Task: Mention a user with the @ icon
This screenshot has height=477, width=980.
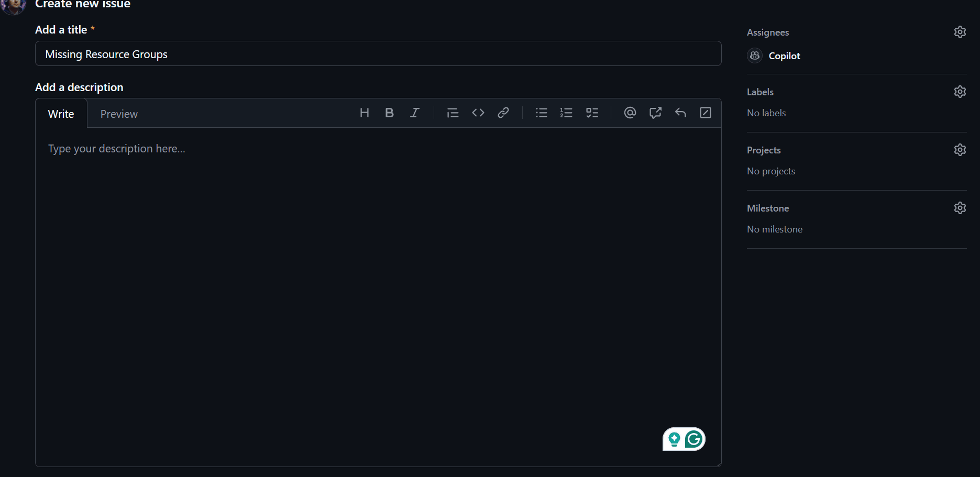Action: pos(630,113)
